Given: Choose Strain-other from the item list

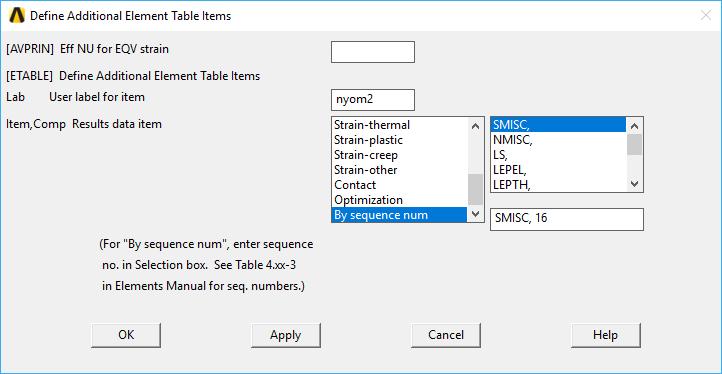Looking at the screenshot, I should (400, 170).
